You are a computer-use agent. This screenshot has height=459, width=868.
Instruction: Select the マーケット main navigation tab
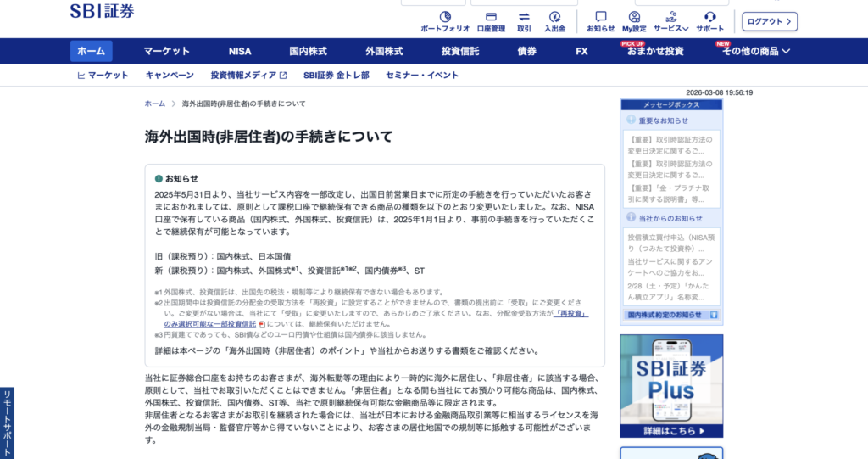(167, 51)
